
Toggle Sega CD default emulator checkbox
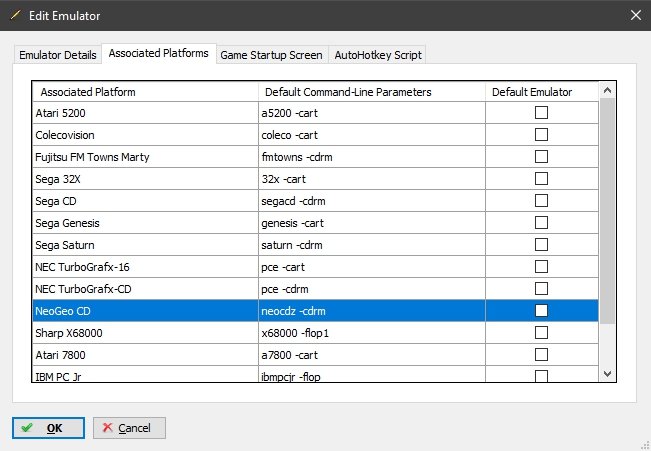(541, 201)
